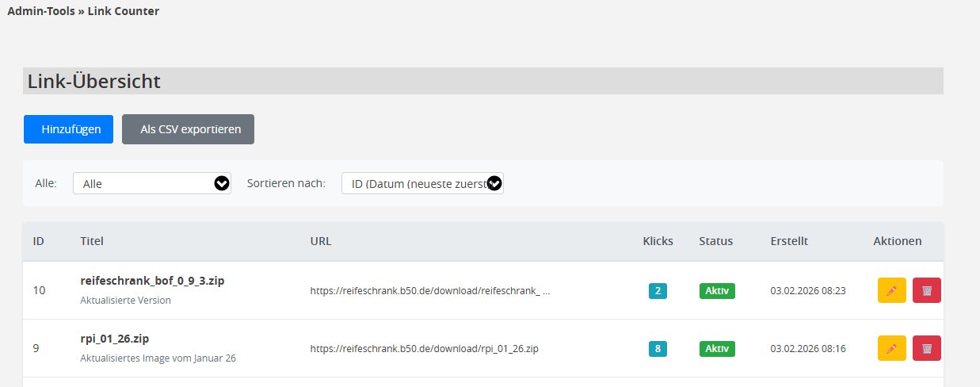Viewport: 980px width, 387px height.
Task: Click the pencil edit icon for reifeschrank_bof_0_9_3.zip
Action: pyautogui.click(x=891, y=290)
